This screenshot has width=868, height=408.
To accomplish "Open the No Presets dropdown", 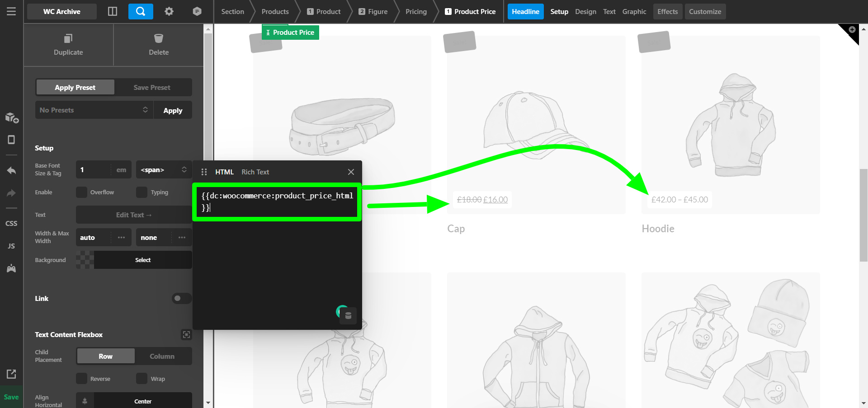I will point(94,110).
